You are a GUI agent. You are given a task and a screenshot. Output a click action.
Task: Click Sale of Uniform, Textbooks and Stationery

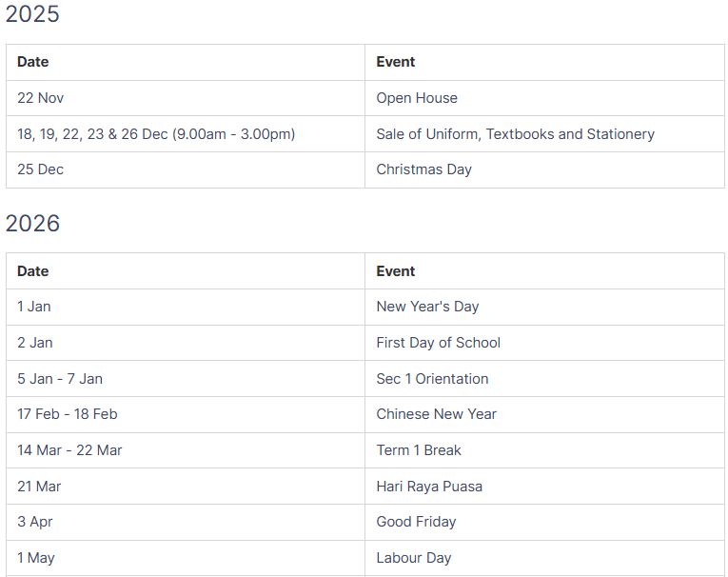click(x=515, y=134)
